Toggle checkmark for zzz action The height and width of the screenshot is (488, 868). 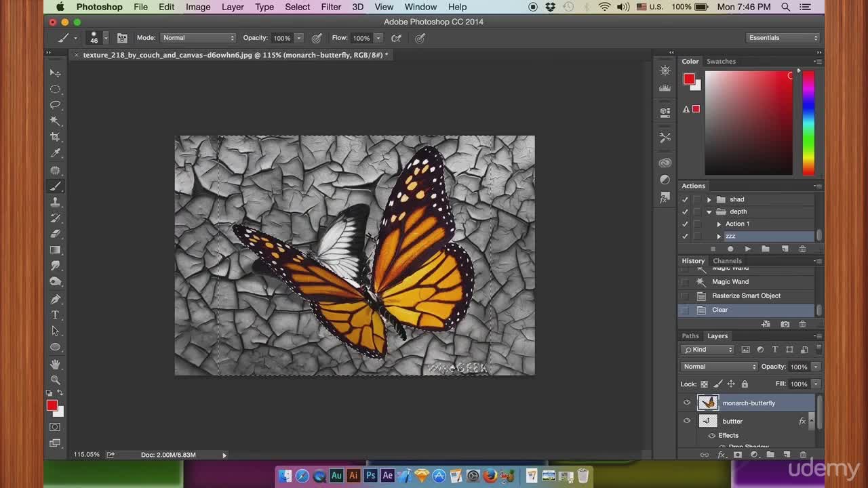(x=685, y=236)
